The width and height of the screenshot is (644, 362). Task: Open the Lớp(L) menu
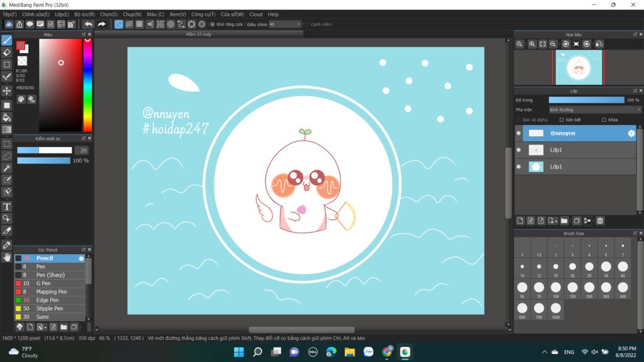point(62,14)
